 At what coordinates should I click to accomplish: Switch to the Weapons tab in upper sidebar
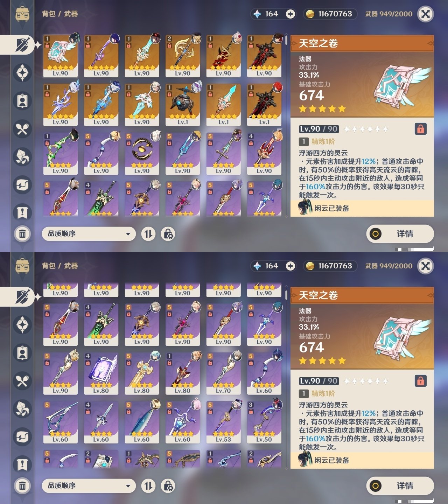(22, 45)
